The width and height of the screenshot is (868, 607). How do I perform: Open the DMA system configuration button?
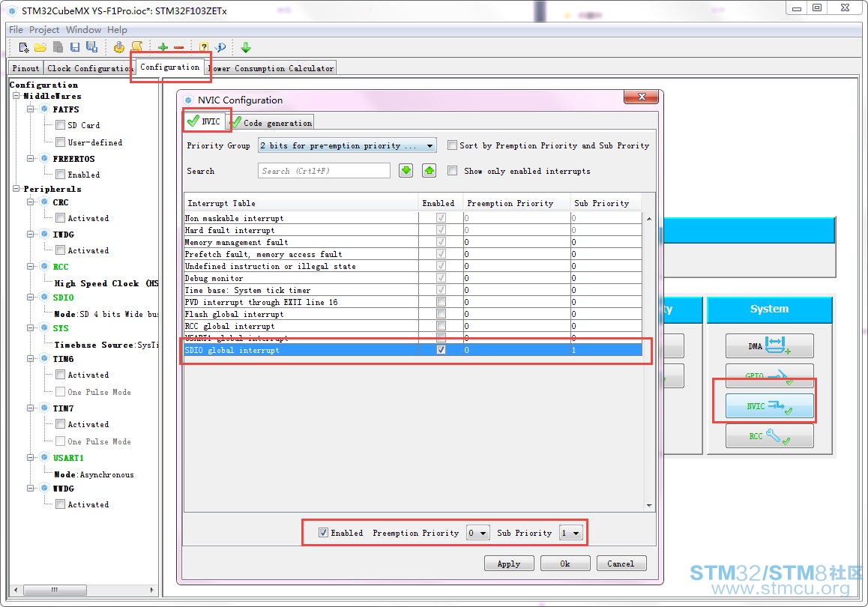(770, 345)
